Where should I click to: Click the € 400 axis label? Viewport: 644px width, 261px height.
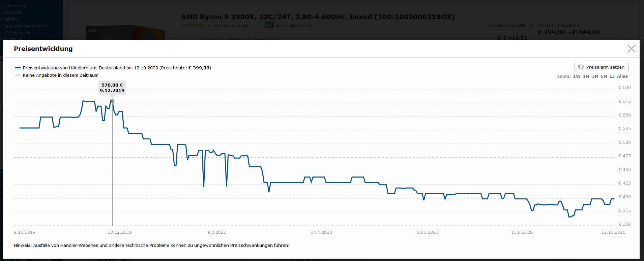[624, 197]
